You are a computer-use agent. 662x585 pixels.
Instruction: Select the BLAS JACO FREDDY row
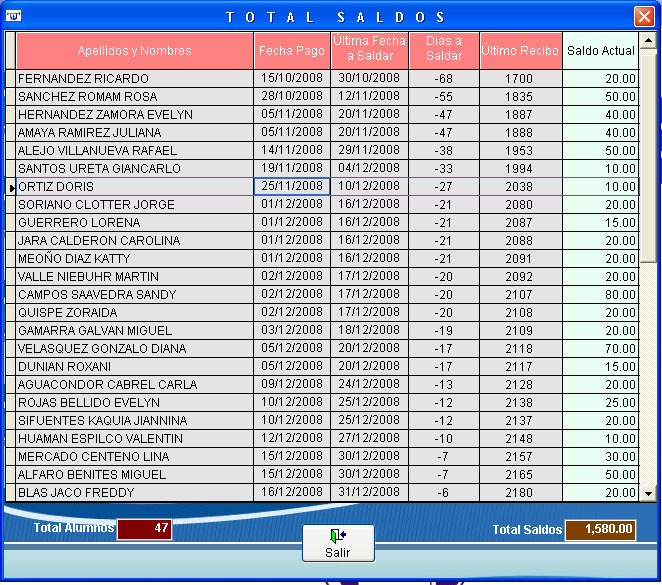click(134, 493)
